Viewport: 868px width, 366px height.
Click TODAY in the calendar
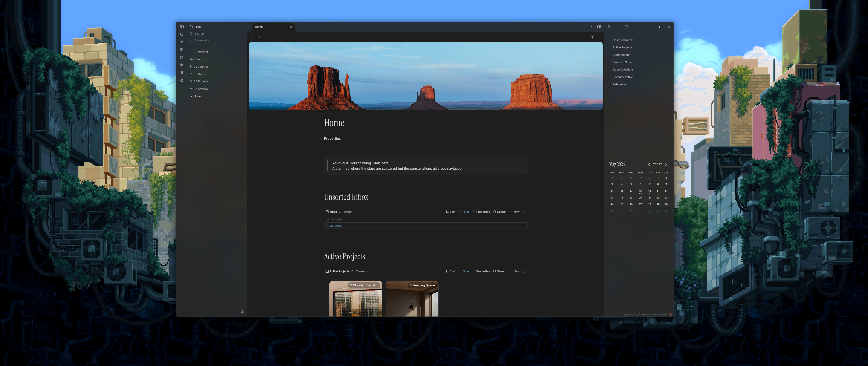pyautogui.click(x=657, y=164)
